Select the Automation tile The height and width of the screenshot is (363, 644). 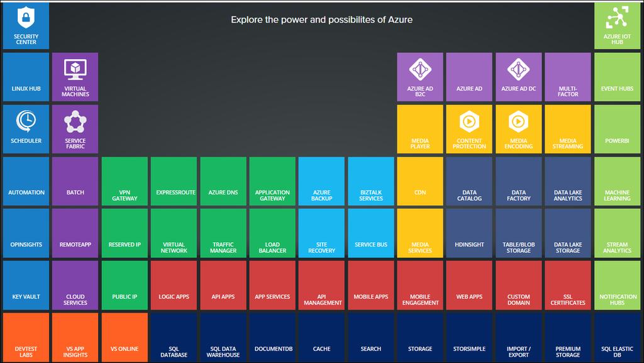[x=26, y=181]
